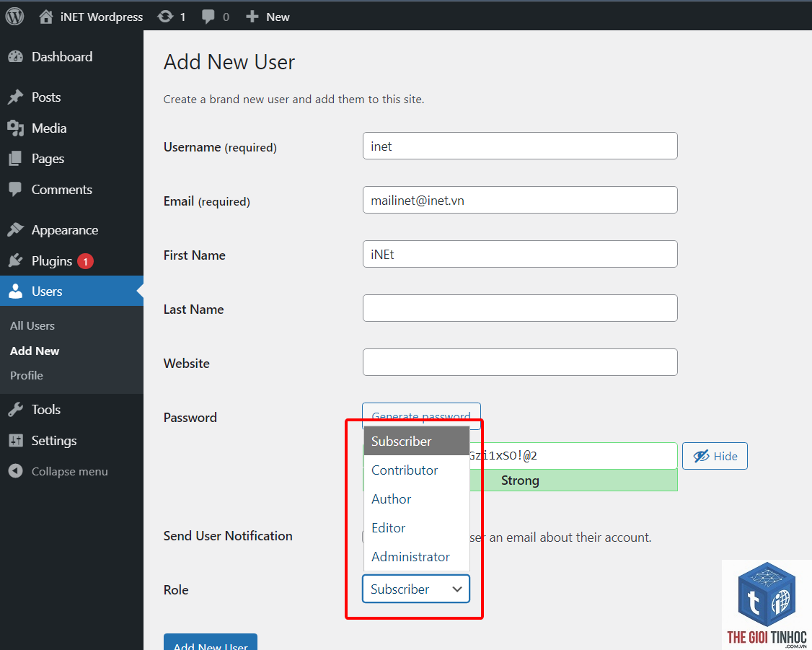
Task: Click the iNET Wordpress site name
Action: tap(102, 17)
